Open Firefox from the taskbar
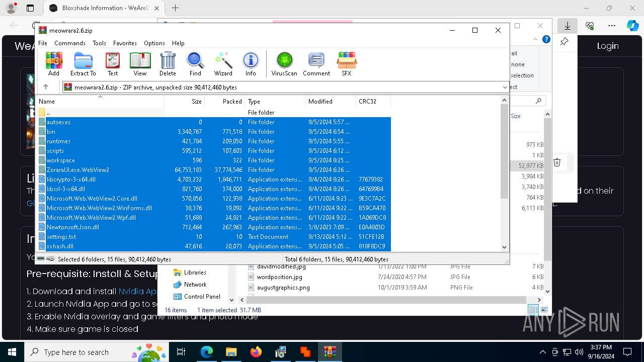The height and width of the screenshot is (362, 644). (x=256, y=352)
